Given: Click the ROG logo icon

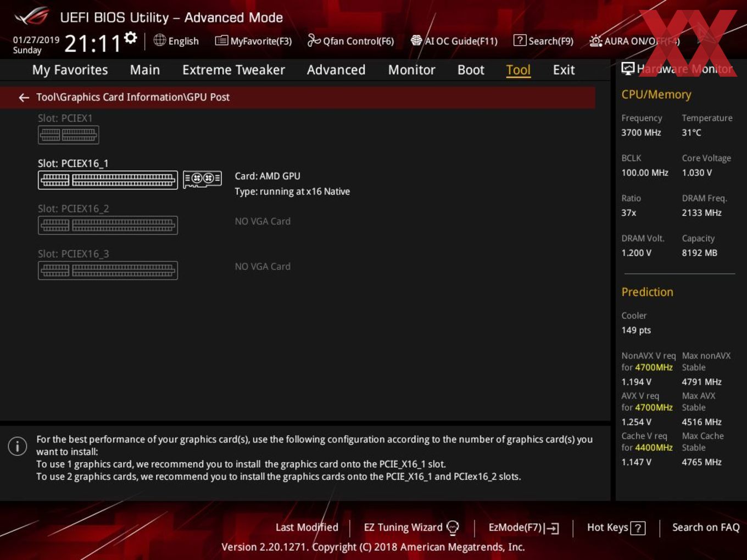Looking at the screenshot, I should 31,16.
